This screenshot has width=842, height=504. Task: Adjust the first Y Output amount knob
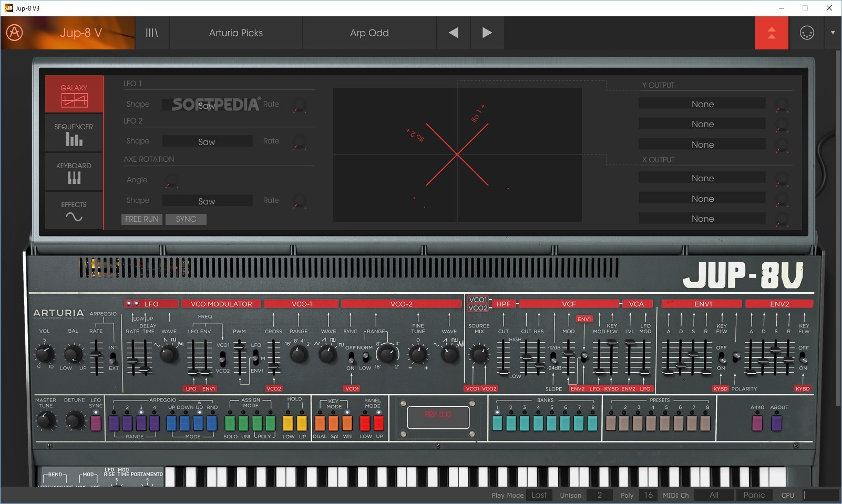(782, 104)
